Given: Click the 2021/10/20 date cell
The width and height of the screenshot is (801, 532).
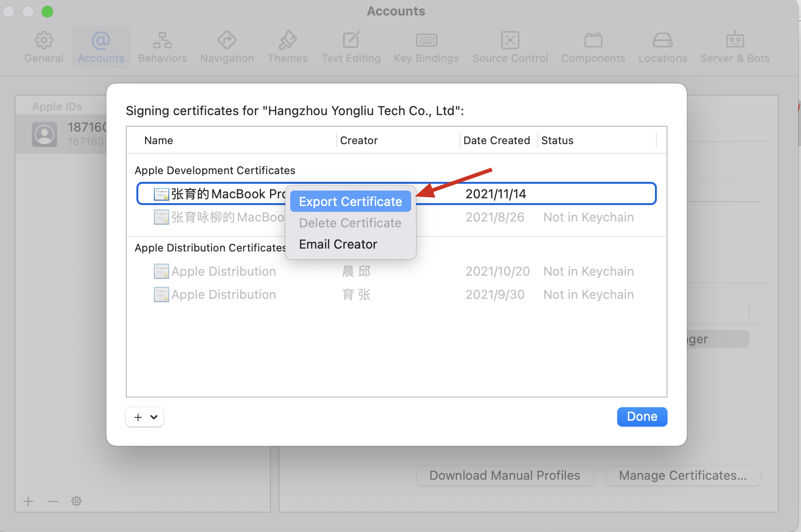Looking at the screenshot, I should coord(498,271).
